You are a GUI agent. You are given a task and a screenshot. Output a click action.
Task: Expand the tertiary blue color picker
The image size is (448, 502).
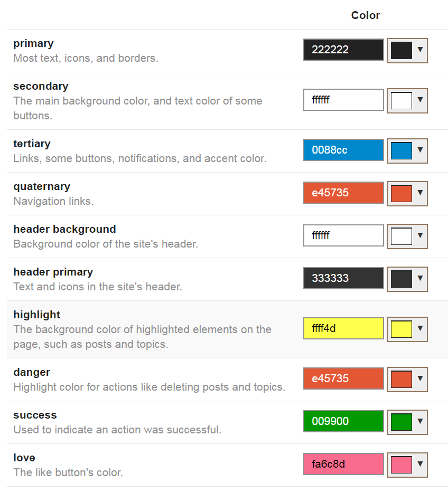click(x=407, y=151)
